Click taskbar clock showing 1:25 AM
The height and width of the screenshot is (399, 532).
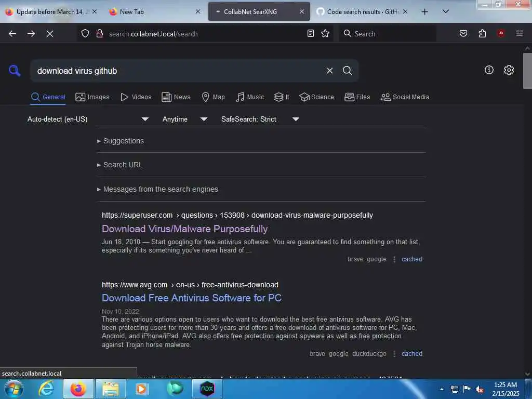coord(506,389)
